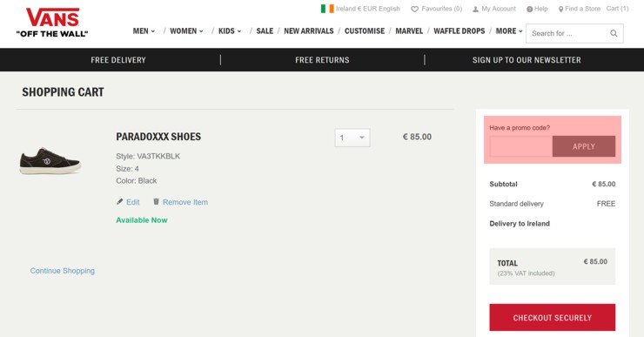Click the Favourites (0) link text
This screenshot has width=644, height=337.
(x=442, y=9)
